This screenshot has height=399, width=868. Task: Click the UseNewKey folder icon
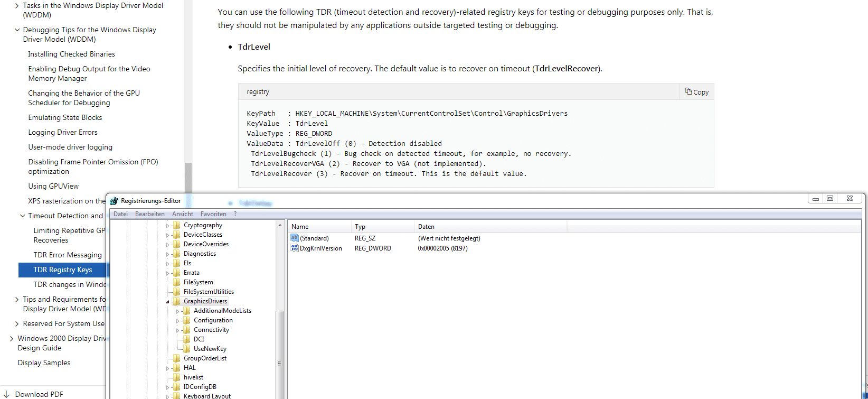point(187,349)
